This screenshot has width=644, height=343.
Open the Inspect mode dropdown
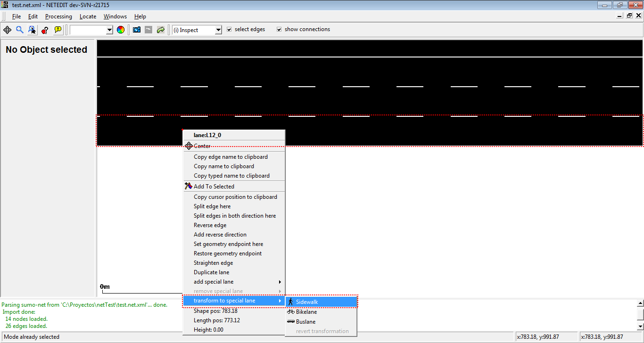coord(218,30)
